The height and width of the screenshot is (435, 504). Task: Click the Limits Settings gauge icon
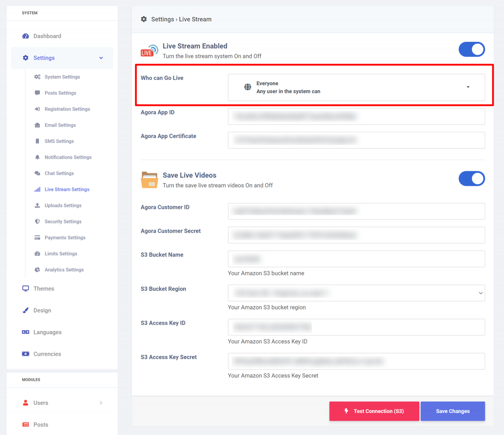click(x=37, y=254)
